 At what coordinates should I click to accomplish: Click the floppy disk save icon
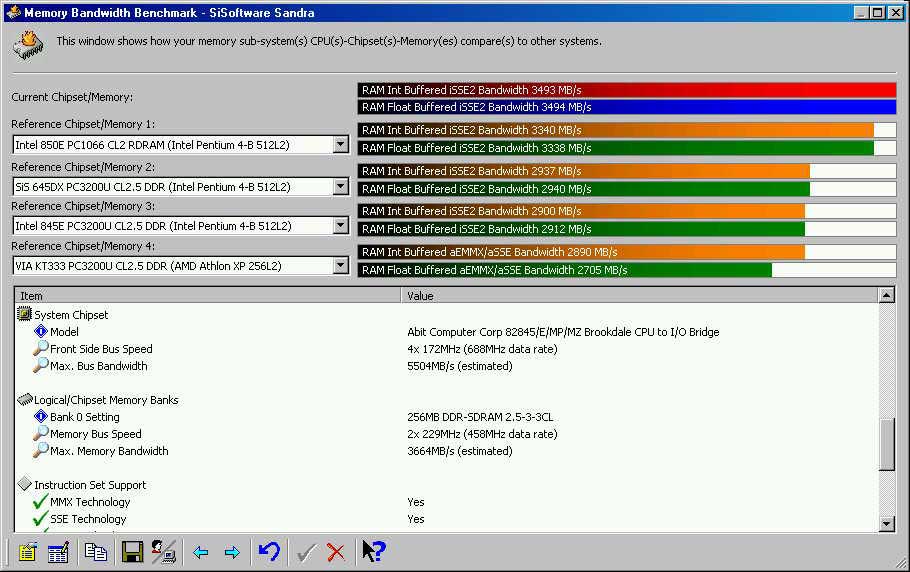132,552
